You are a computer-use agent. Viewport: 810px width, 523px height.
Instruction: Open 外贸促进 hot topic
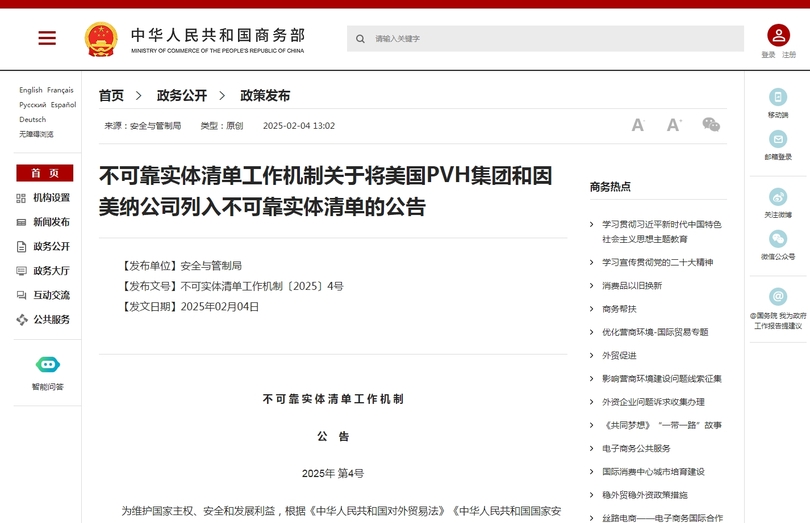pyautogui.click(x=619, y=356)
